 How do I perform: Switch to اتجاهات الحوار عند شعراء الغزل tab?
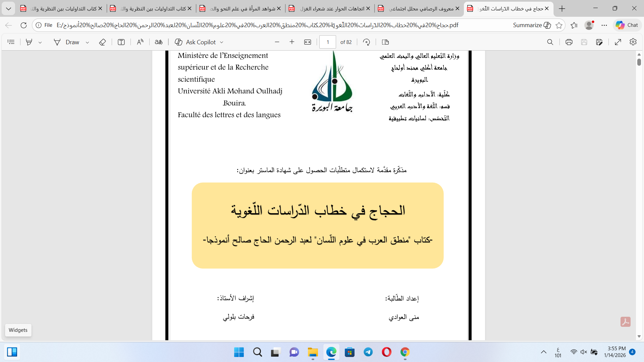click(329, 8)
